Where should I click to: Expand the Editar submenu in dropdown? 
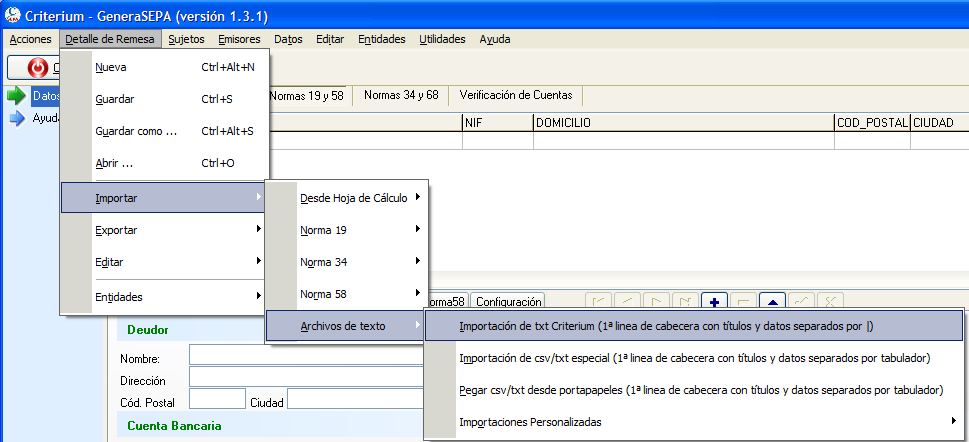(x=165, y=262)
